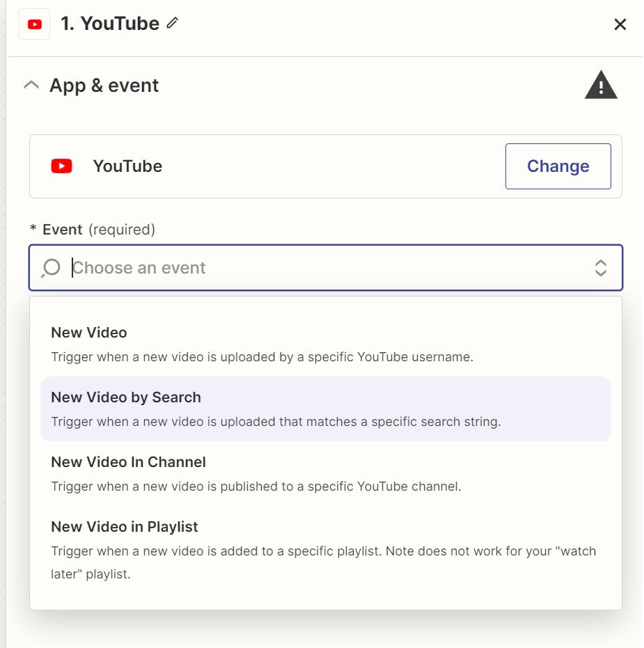Close the YouTube step panel

pos(620,25)
